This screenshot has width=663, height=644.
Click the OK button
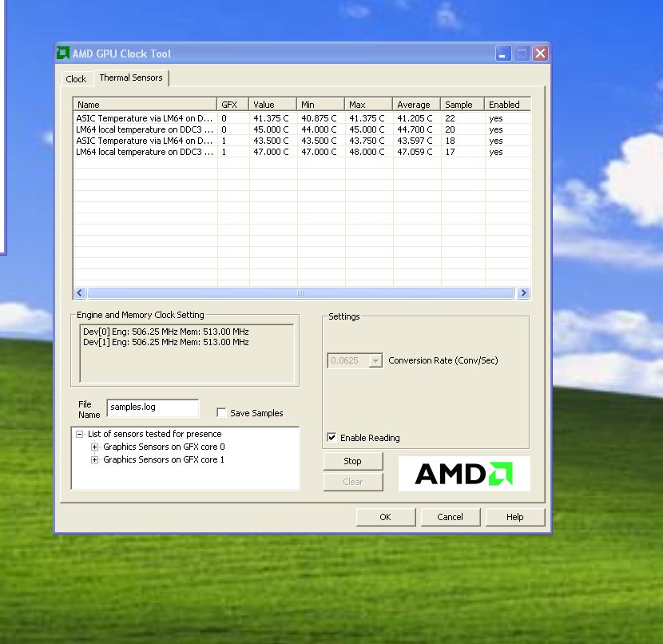coord(385,517)
